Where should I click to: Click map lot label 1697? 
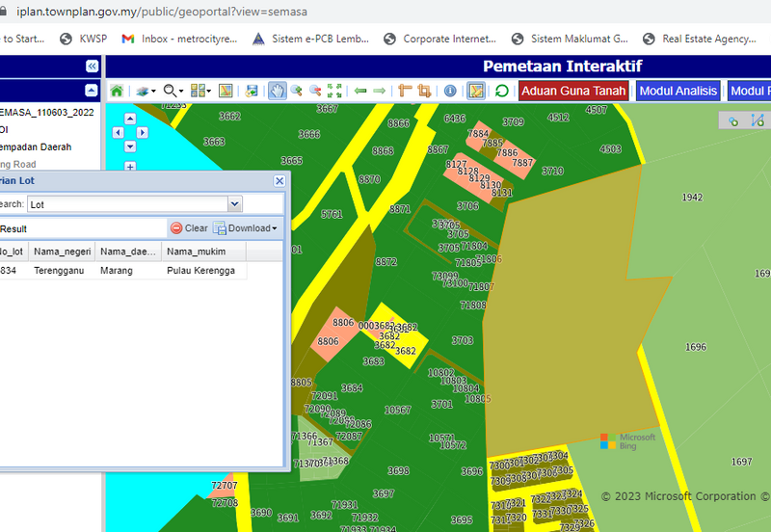[x=741, y=462]
